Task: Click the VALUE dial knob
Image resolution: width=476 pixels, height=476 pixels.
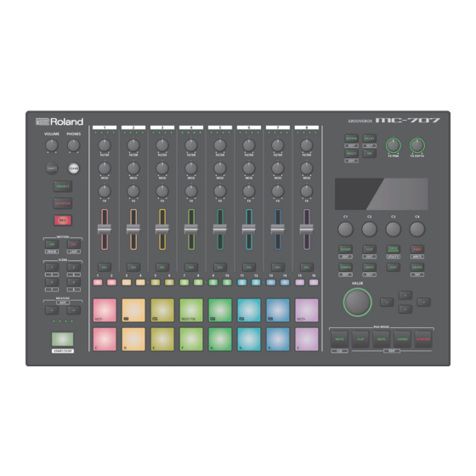Action: (358, 303)
